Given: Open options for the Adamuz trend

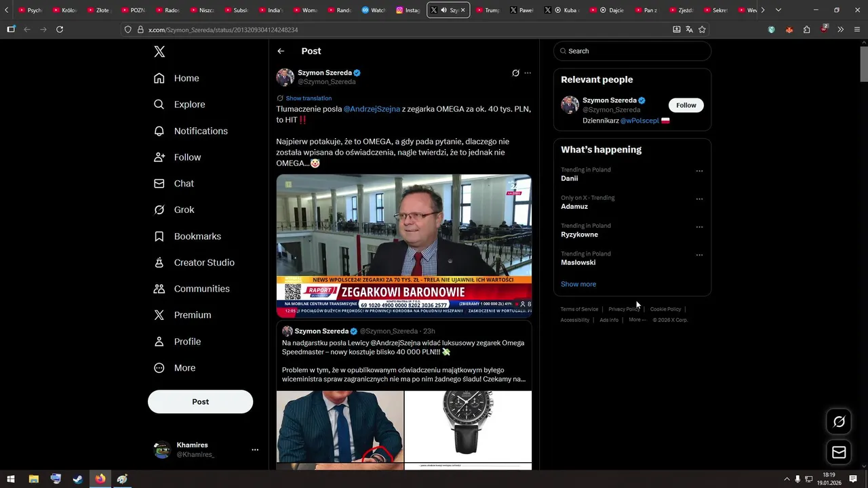Looking at the screenshot, I should 699,199.
